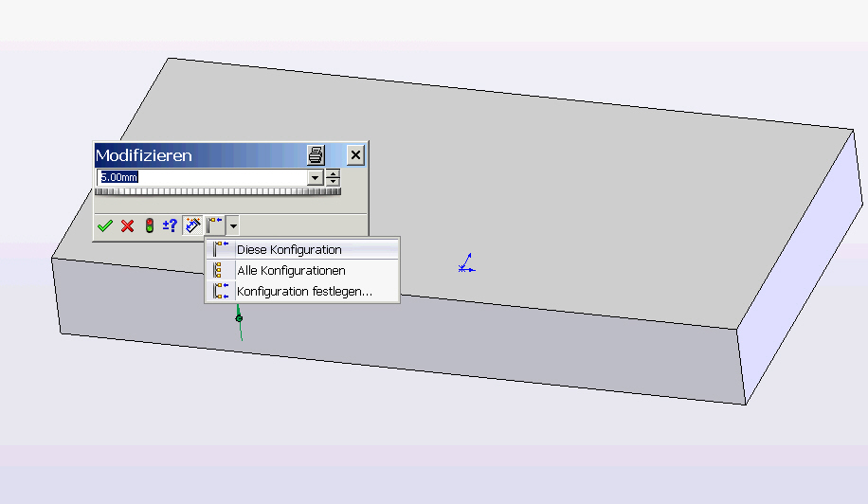Screen dimensions: 868x504
Task: Open the ±? increment value button
Action: pos(170,225)
